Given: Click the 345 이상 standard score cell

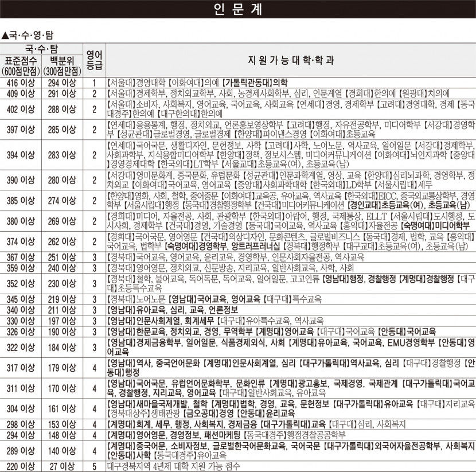Looking at the screenshot, I should [21, 299].
